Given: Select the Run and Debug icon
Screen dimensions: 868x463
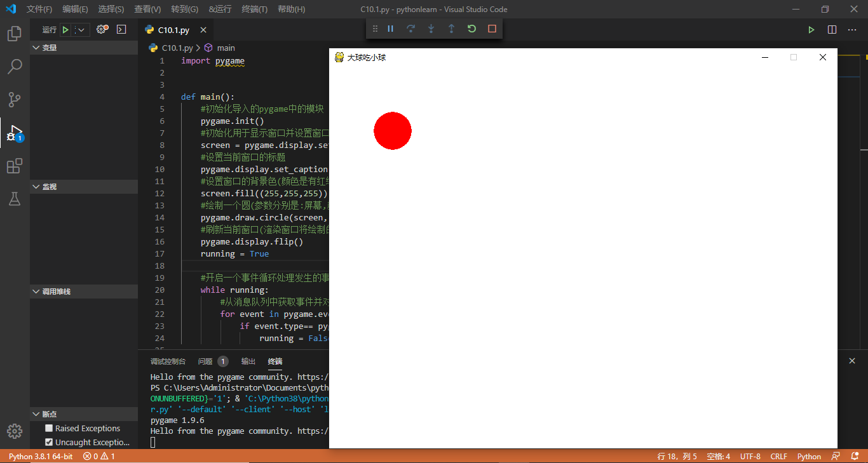Looking at the screenshot, I should click(14, 133).
